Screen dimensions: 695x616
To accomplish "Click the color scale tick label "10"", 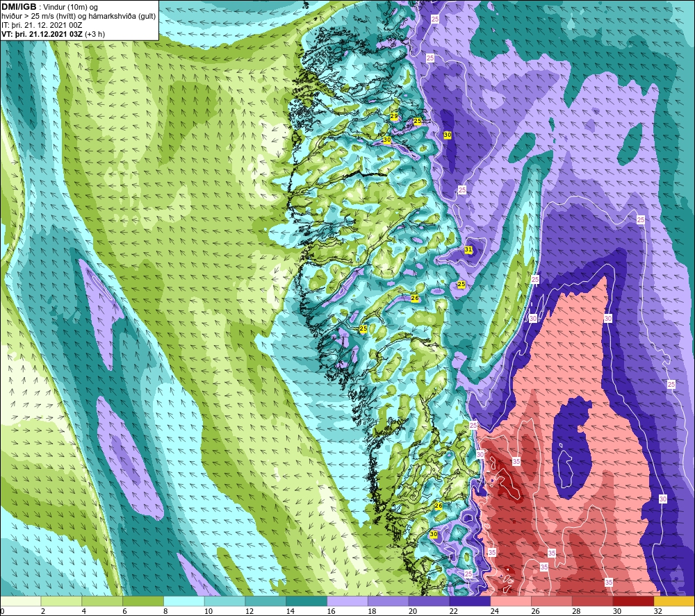I will pos(208,611).
